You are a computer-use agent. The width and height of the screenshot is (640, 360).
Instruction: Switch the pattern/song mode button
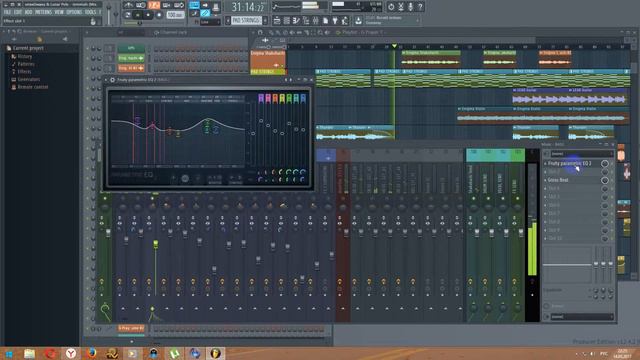[x=128, y=15]
